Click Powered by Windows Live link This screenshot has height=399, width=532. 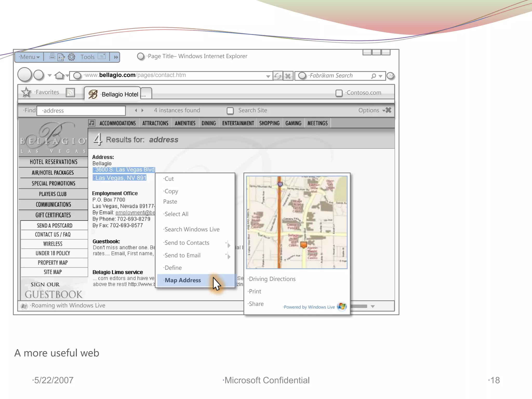[x=309, y=307]
